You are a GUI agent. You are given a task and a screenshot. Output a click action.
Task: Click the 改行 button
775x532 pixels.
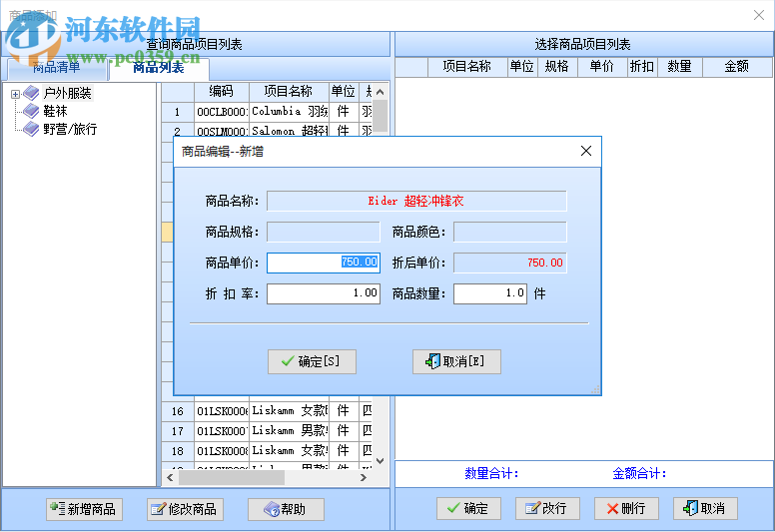(547, 508)
